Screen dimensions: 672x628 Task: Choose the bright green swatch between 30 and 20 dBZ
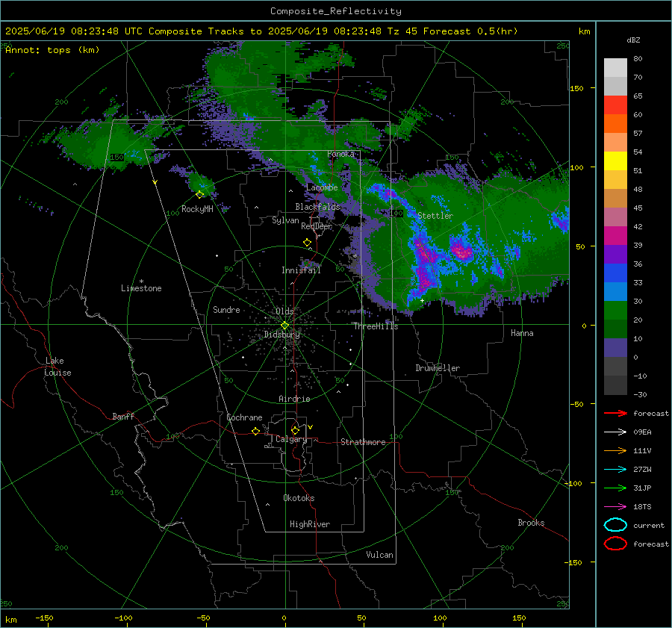pyautogui.click(x=615, y=311)
